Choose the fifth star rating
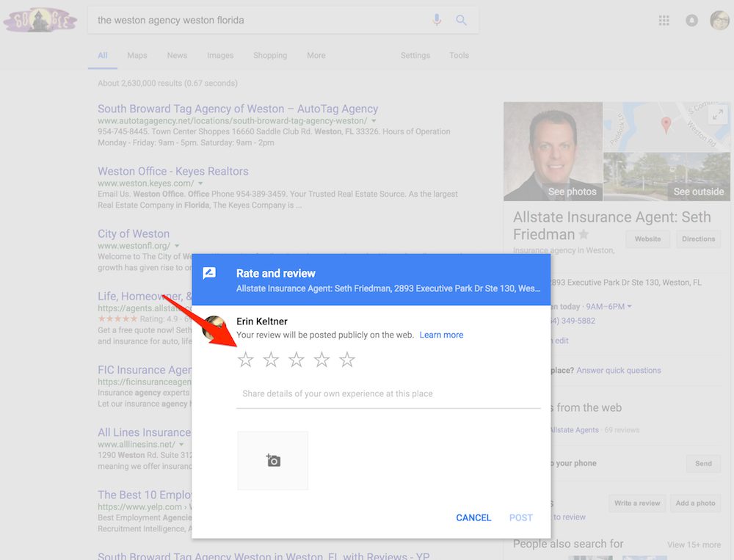 [347, 360]
